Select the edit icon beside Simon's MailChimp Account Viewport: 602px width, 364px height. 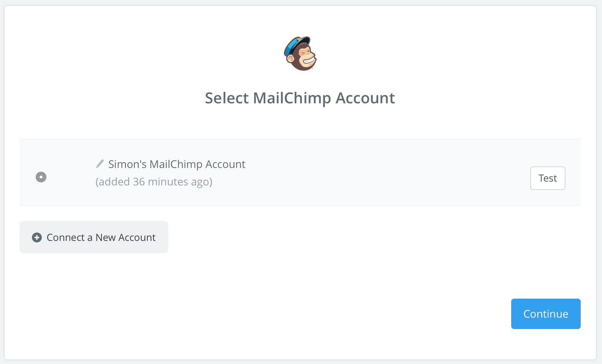pos(99,163)
